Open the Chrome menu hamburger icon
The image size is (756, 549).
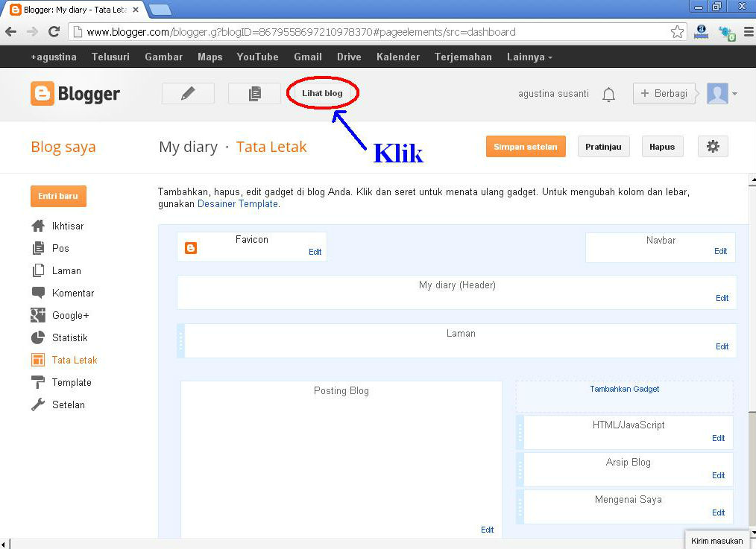coord(749,32)
